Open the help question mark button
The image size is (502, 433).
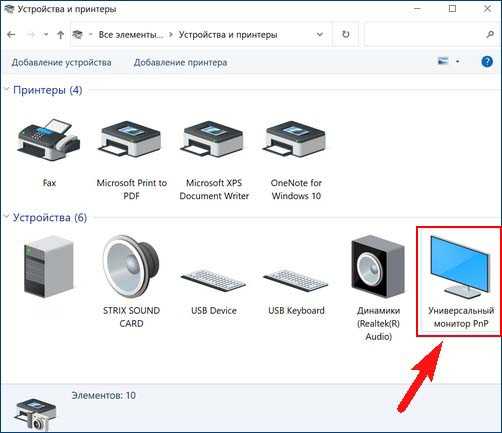pyautogui.click(x=487, y=62)
